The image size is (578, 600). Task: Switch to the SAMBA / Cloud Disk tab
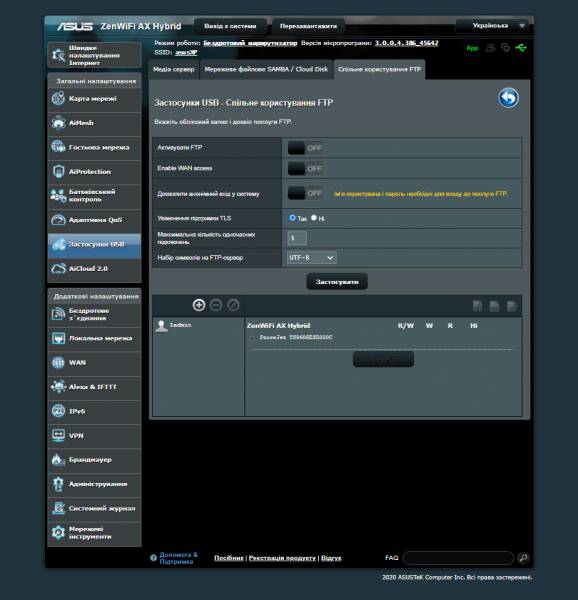pos(266,69)
